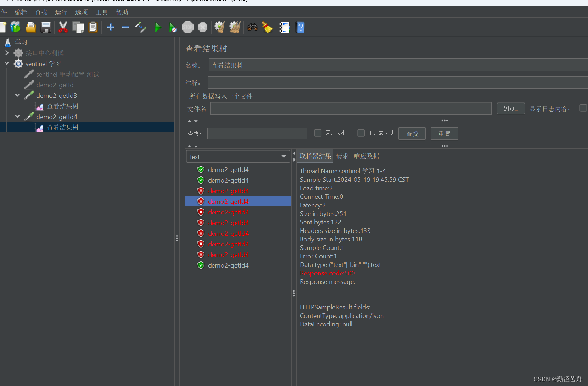
Task: Open help question mark icon
Action: (x=300, y=27)
